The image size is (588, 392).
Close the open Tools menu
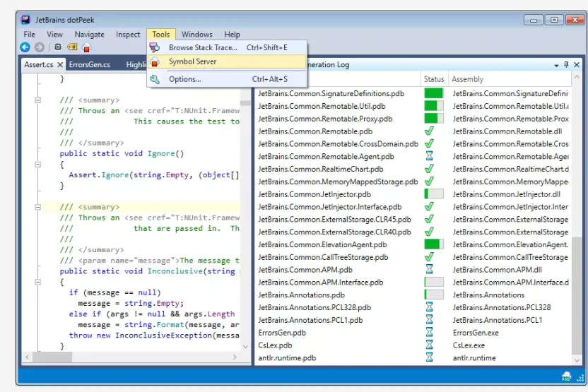[161, 35]
